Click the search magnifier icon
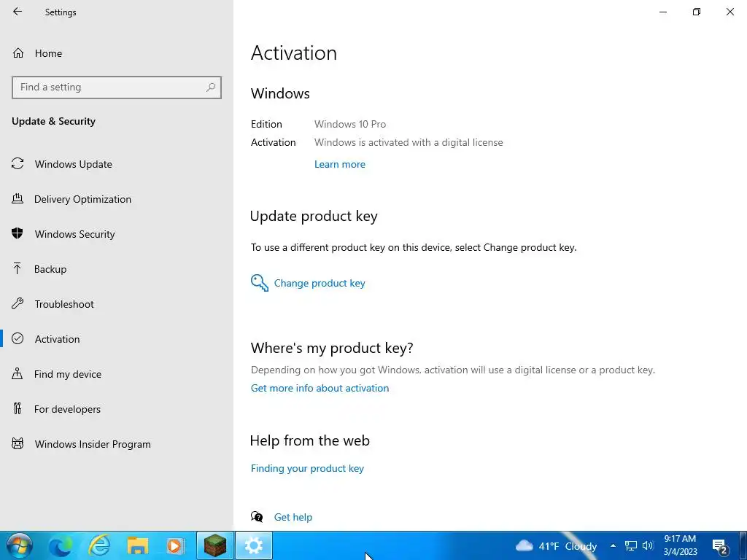This screenshot has width=747, height=560. point(211,87)
